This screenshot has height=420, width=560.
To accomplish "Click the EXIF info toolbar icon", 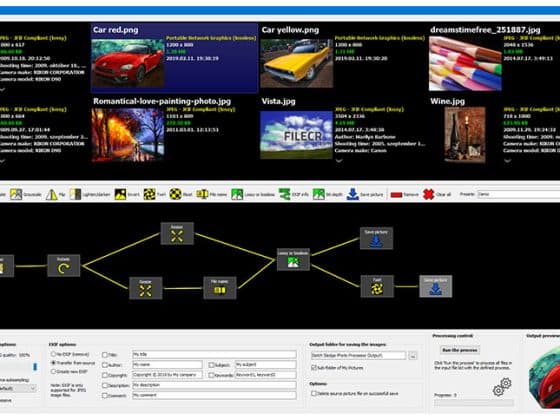I will (285, 194).
